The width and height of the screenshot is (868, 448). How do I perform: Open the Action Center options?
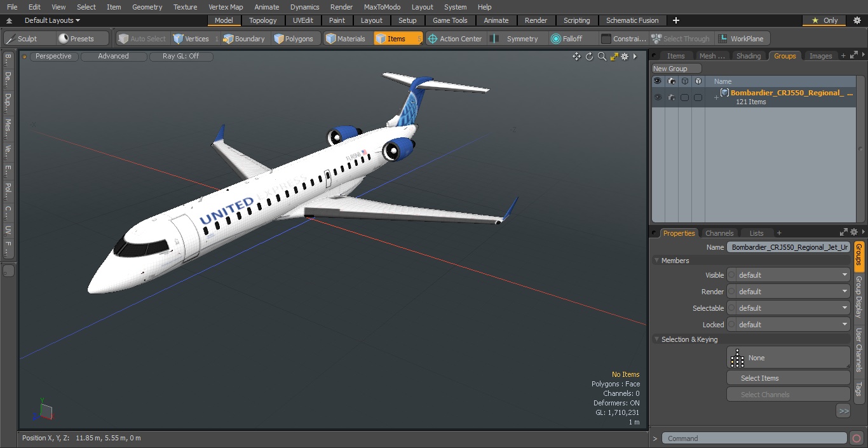tap(455, 39)
